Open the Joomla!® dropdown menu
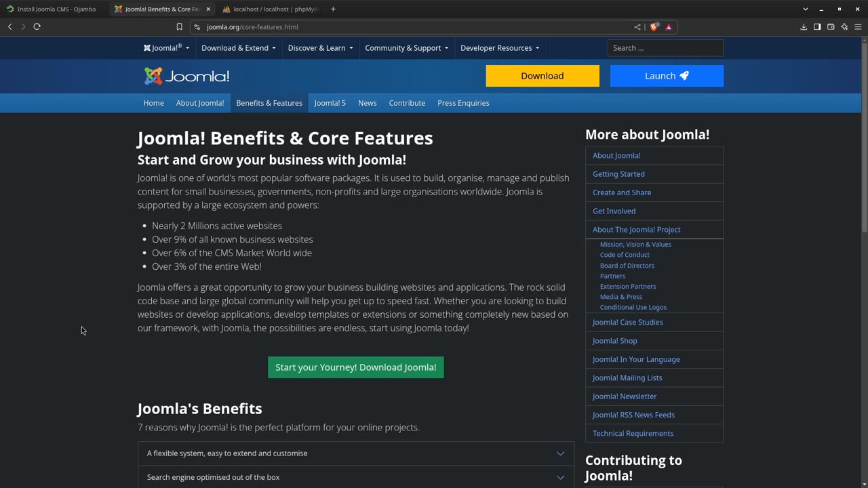Screen dimensions: 868x488 pos(166,48)
